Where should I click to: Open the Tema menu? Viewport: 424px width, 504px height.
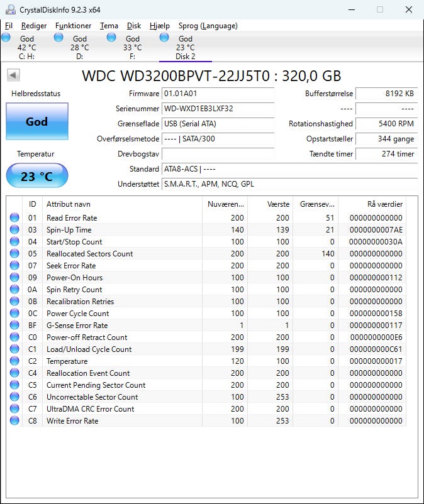pyautogui.click(x=109, y=26)
